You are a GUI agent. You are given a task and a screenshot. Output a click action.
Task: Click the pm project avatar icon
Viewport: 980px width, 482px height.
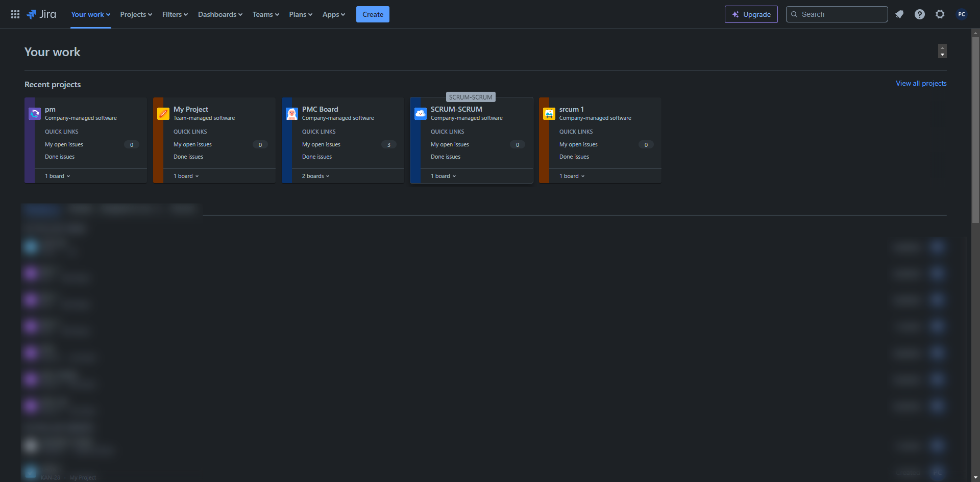(x=35, y=114)
